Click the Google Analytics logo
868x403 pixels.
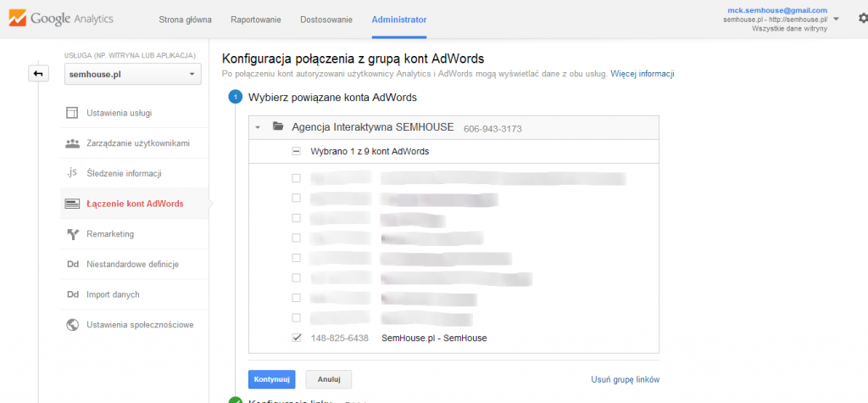(x=60, y=19)
